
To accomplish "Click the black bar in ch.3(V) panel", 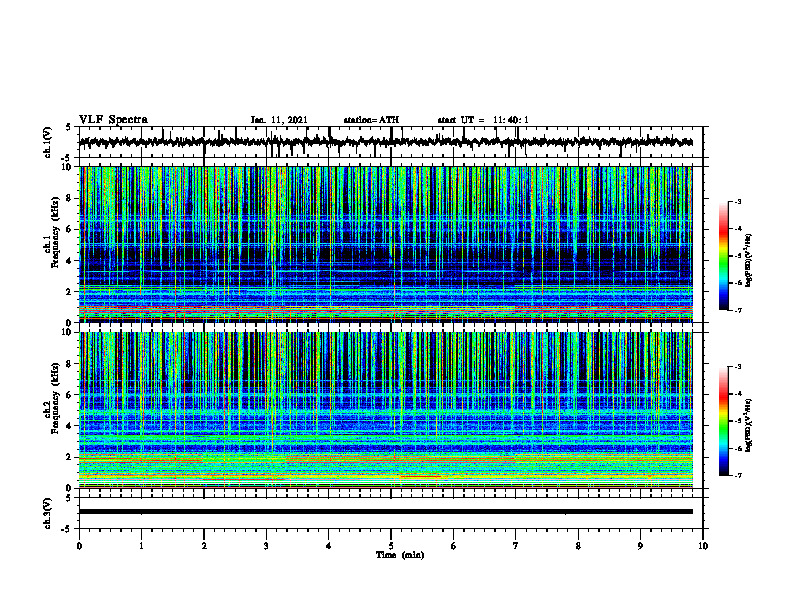I will tap(386, 512).
